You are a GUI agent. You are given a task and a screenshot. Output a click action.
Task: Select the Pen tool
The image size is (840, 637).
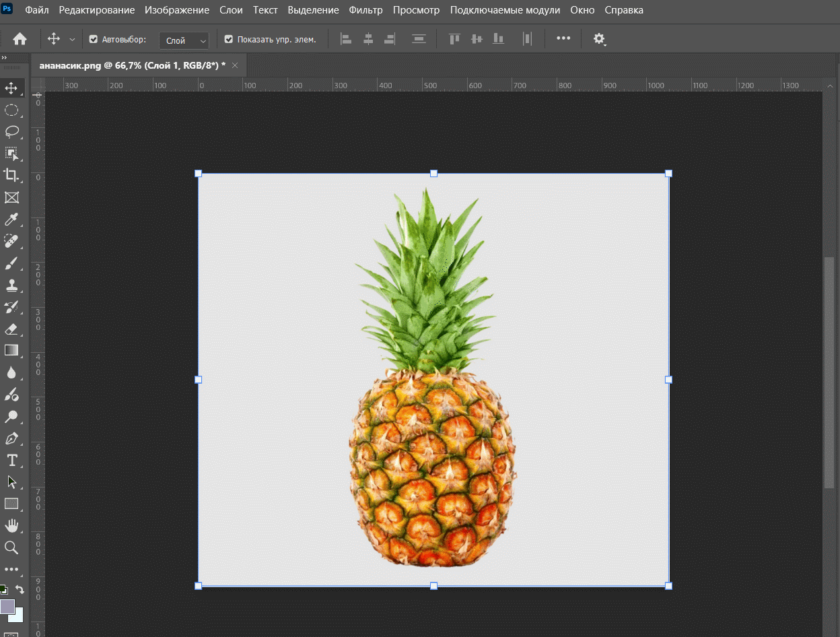point(11,438)
